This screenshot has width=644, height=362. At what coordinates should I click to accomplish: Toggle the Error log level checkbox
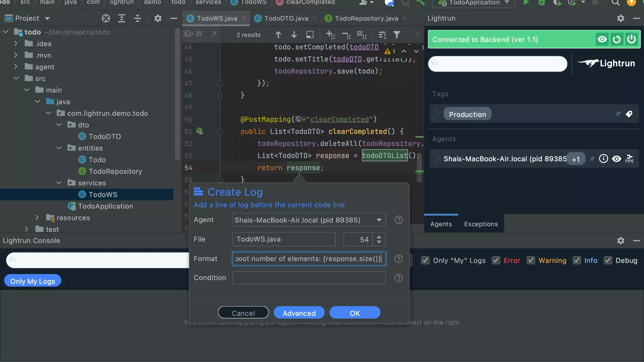point(496,261)
